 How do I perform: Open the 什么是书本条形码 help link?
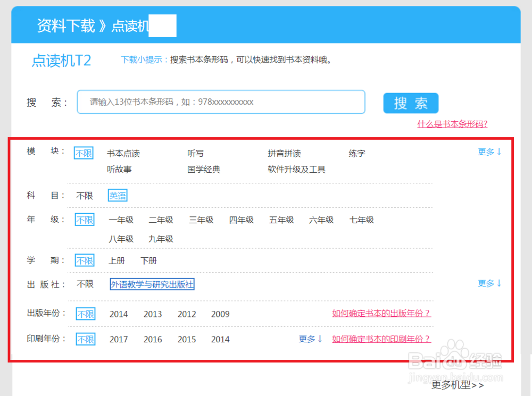click(x=452, y=124)
